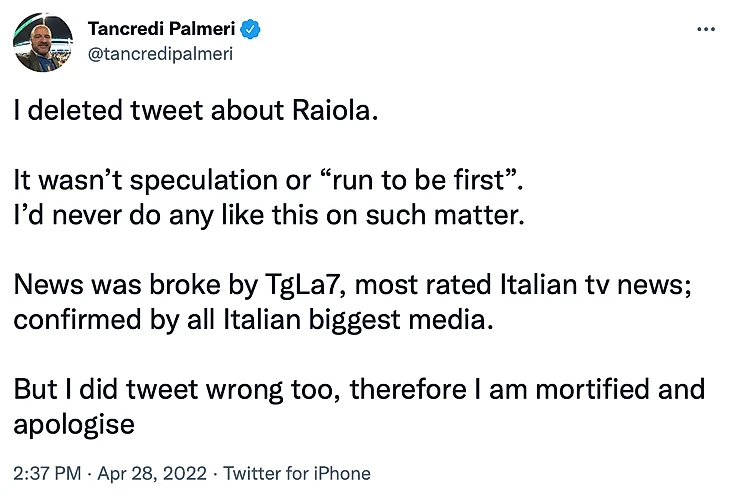Click the separator dot before 'Twitter for iPhone'

coord(215,474)
